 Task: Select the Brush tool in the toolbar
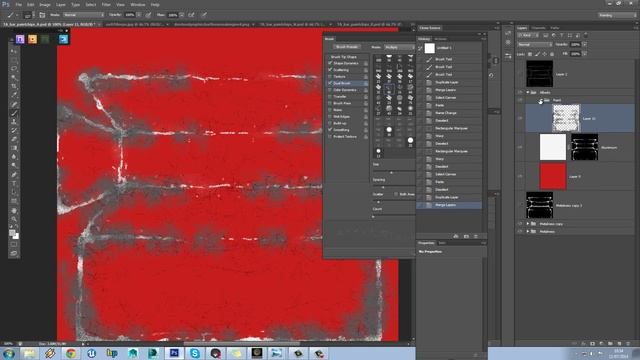click(14, 113)
